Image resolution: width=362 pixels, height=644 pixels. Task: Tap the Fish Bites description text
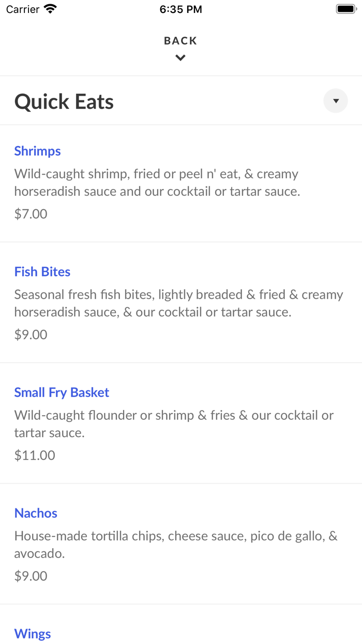tap(178, 303)
